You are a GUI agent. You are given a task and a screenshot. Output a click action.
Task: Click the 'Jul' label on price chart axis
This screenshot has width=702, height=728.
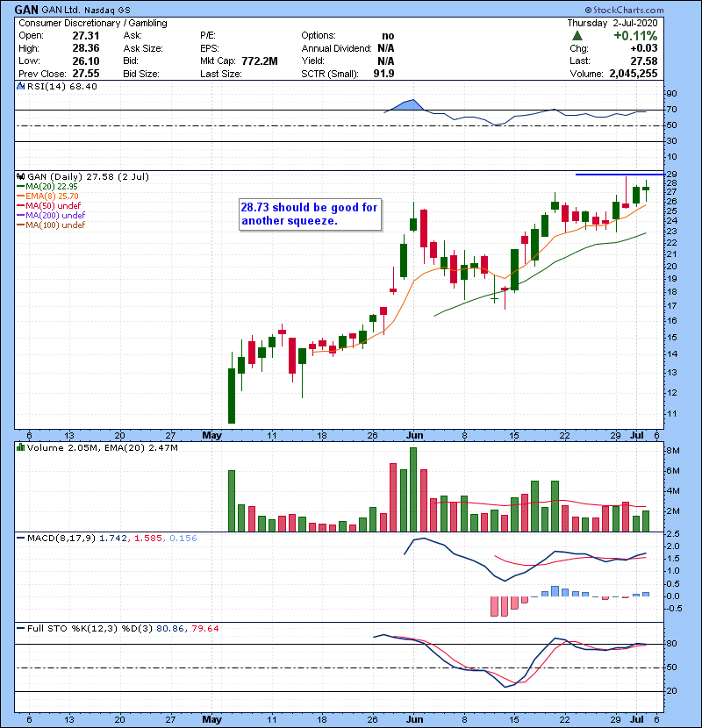pyautogui.click(x=637, y=435)
